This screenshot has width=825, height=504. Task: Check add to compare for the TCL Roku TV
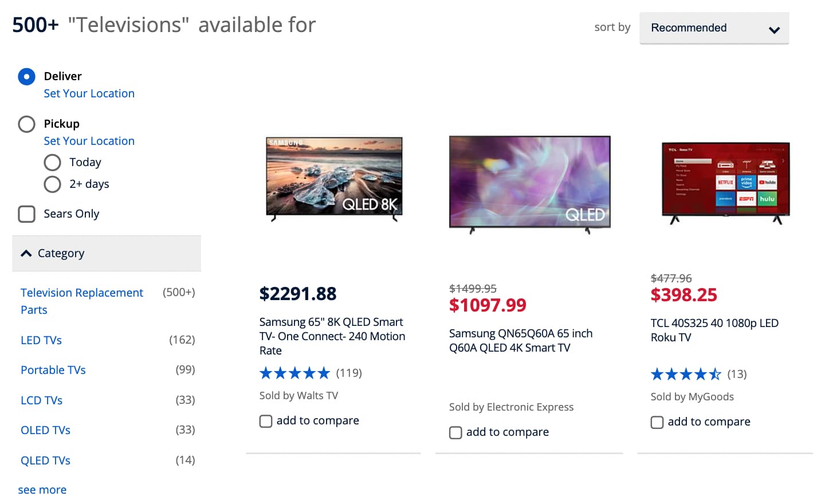(657, 422)
